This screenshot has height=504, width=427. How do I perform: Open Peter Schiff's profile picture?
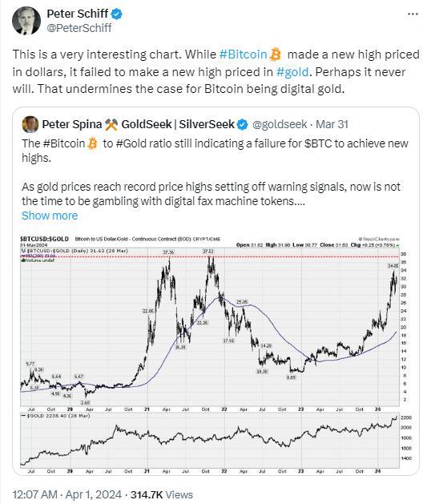pos(26,21)
